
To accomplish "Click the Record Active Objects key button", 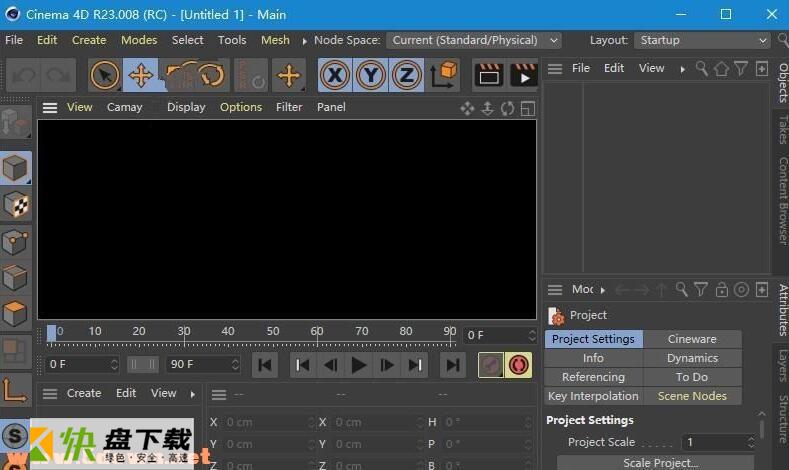I will pyautogui.click(x=491, y=365).
